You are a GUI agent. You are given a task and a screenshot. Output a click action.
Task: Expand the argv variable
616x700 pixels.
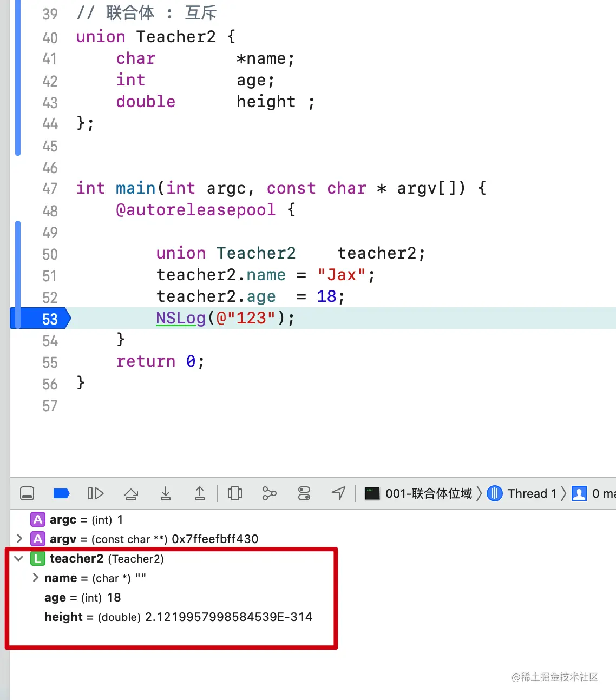point(19,539)
